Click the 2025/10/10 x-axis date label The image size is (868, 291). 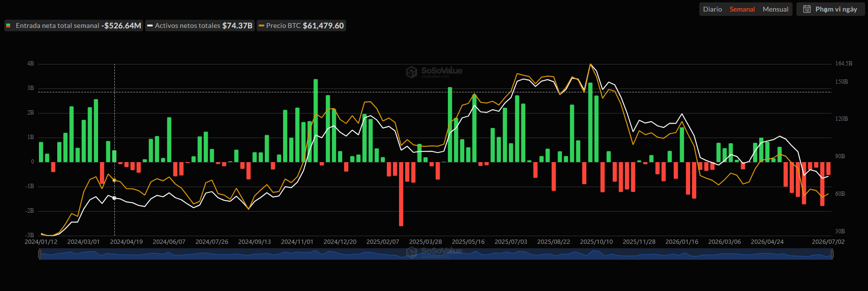pos(596,242)
